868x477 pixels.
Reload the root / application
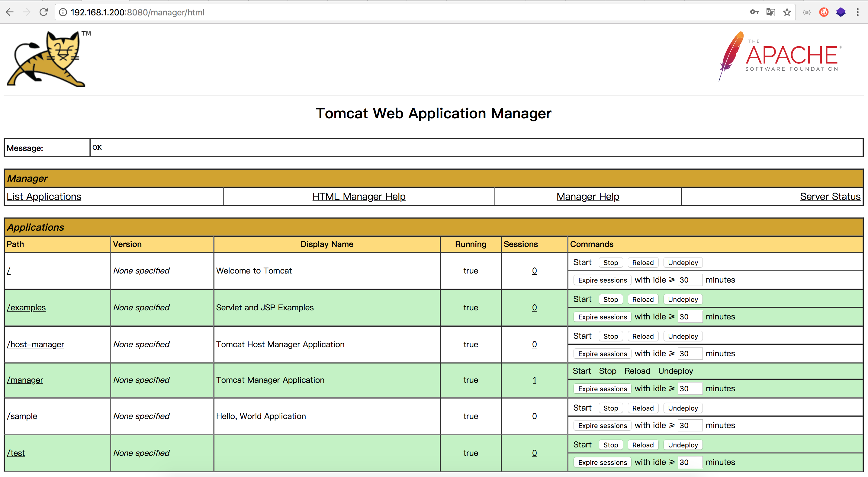[x=643, y=263]
